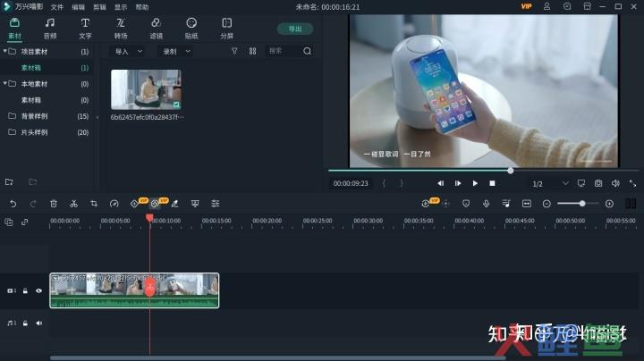Open the advanced edit sliders icon
The height and width of the screenshot is (361, 644).
[x=216, y=204]
